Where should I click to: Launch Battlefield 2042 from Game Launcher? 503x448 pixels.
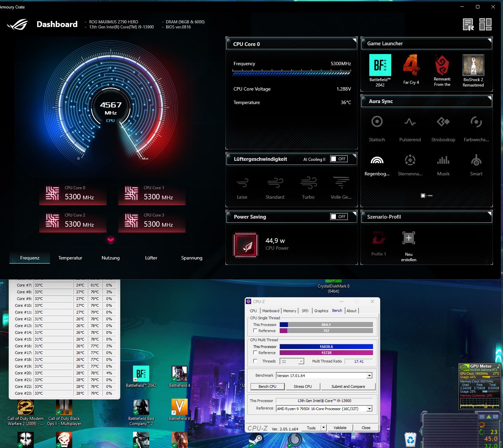click(x=380, y=65)
